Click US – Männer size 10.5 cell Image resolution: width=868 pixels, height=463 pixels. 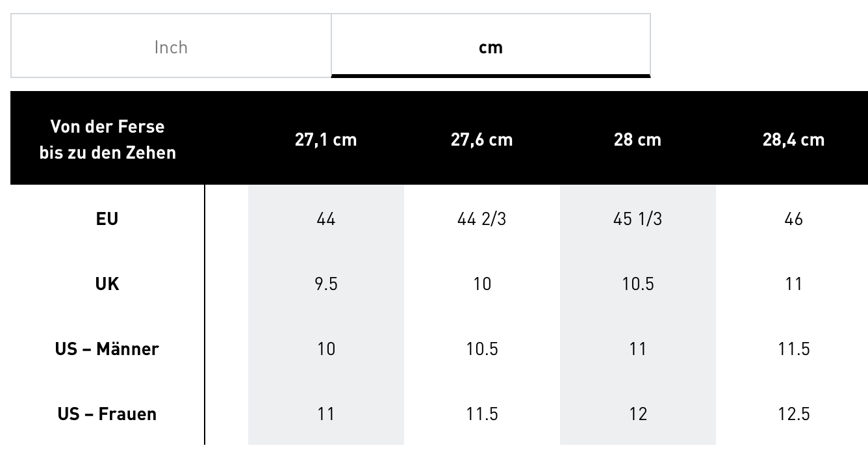coord(481,349)
